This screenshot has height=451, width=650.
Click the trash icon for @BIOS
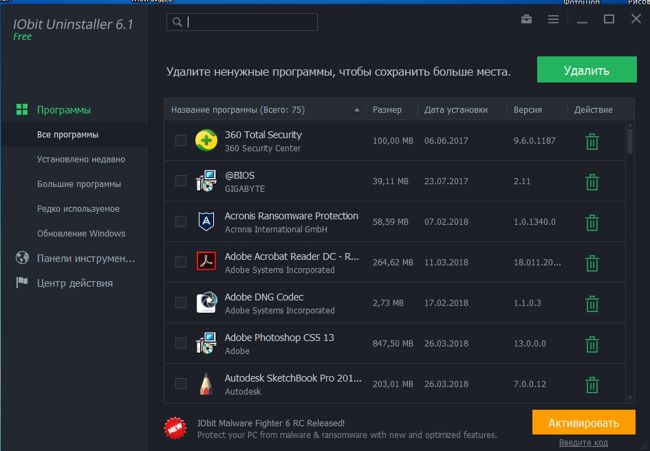(592, 182)
